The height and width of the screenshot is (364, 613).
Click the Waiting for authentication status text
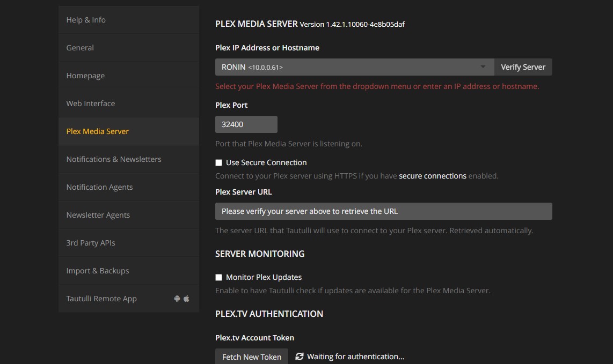pos(355,356)
